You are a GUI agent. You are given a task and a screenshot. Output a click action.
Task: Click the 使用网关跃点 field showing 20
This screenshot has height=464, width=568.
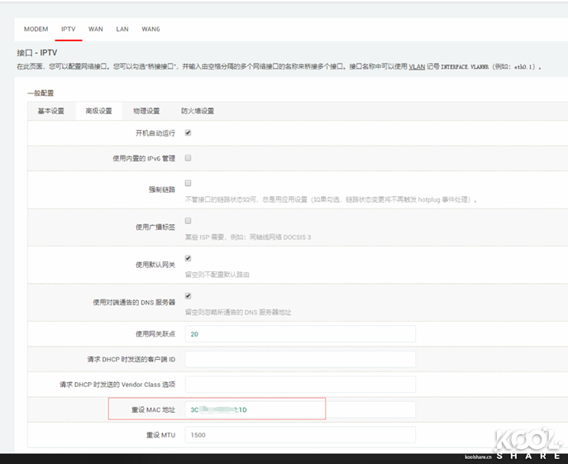coord(300,334)
